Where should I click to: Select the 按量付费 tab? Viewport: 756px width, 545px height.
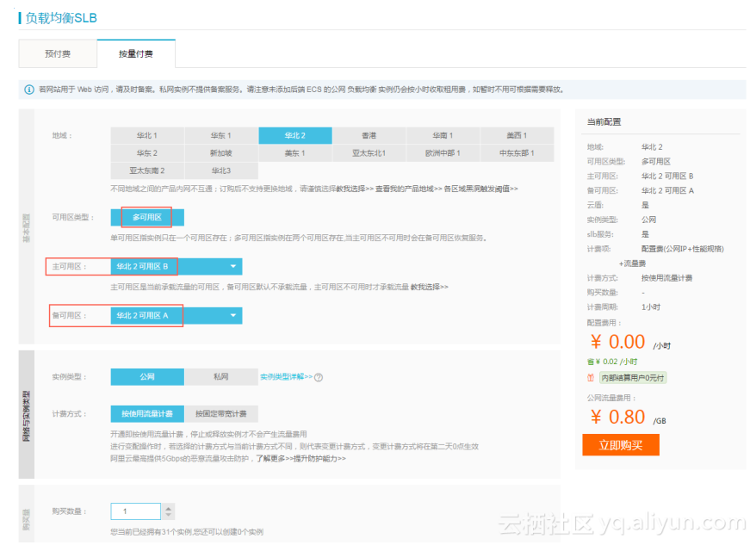[136, 53]
